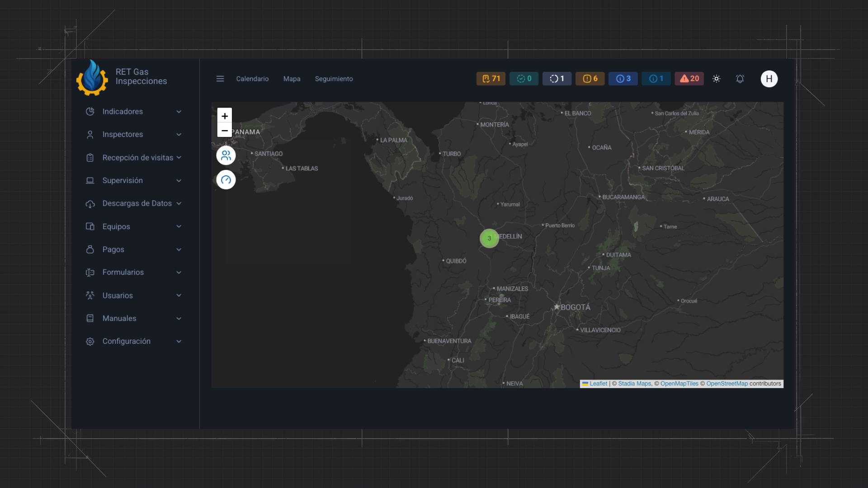Click the green check badge showing 0
The image size is (868, 488).
click(x=524, y=79)
